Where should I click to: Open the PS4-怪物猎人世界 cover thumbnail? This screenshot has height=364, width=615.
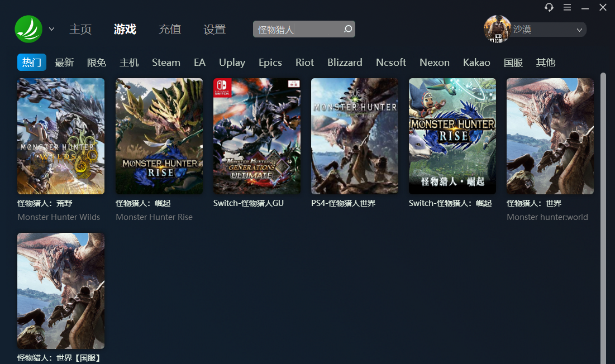(355, 136)
